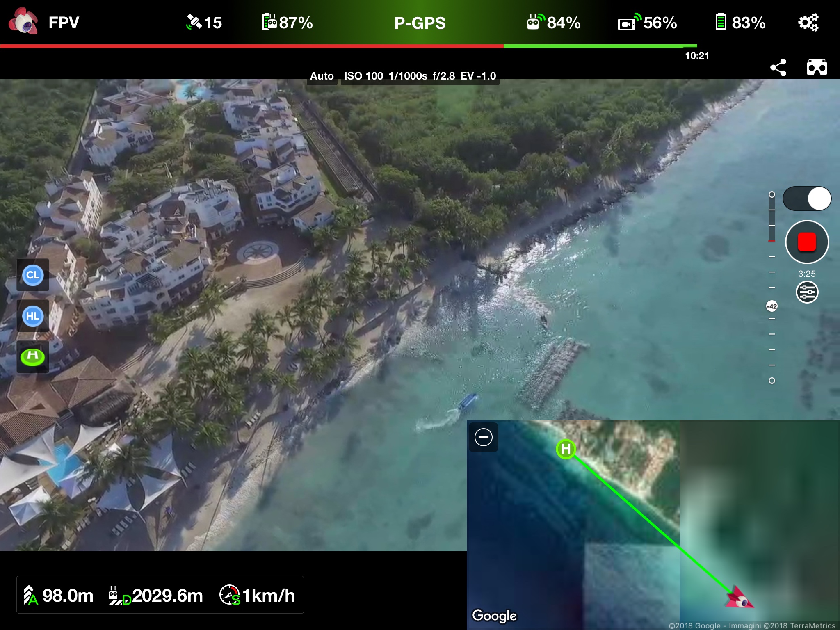The height and width of the screenshot is (630, 840).
Task: Open the Google logo link on map
Action: (x=494, y=616)
